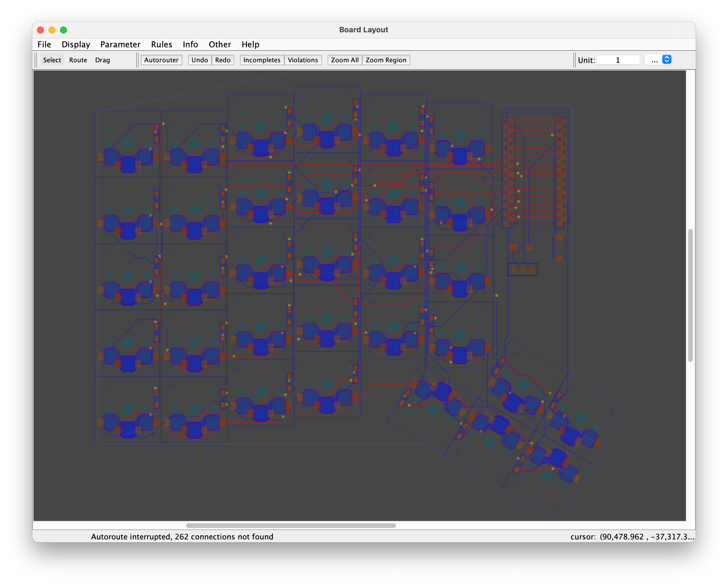Activate the Select mode tool
This screenshot has width=728, height=585.
[52, 60]
